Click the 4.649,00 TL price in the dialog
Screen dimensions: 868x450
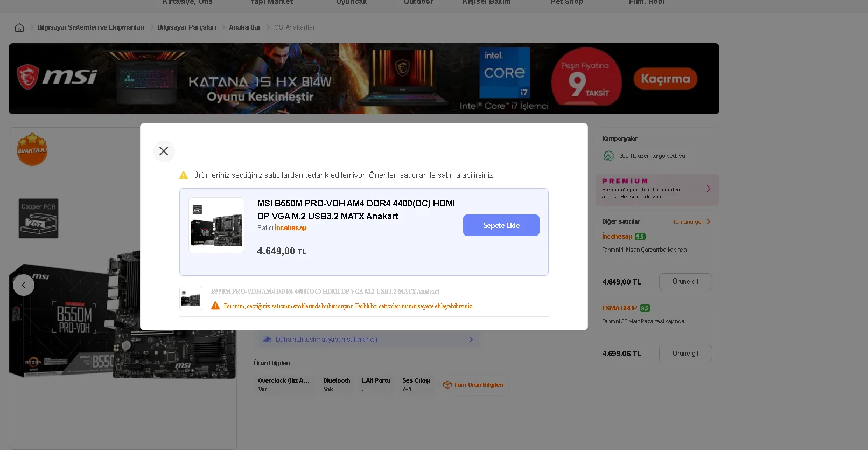[x=282, y=251]
